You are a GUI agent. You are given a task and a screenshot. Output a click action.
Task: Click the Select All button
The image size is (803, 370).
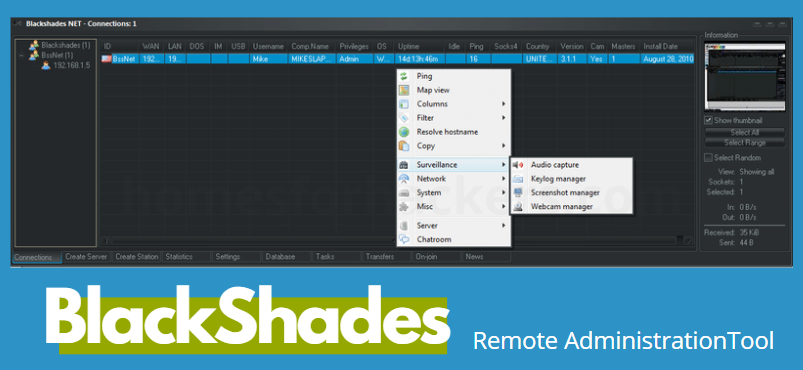[x=745, y=132]
